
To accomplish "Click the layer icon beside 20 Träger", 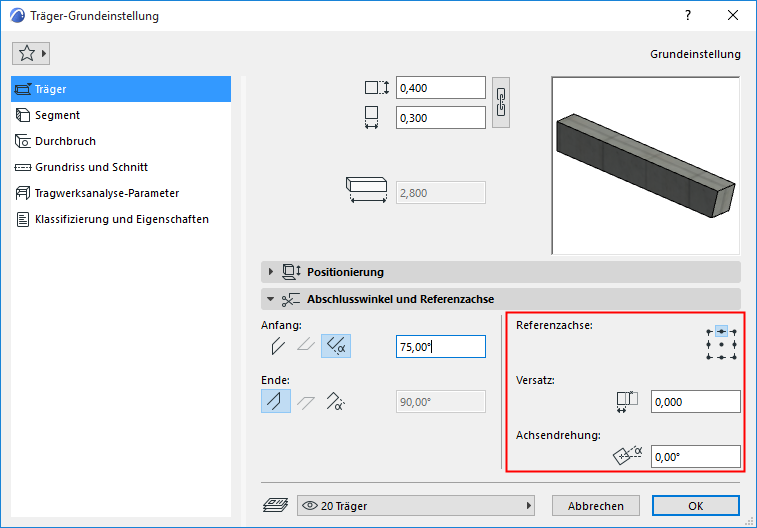I will pos(276,505).
